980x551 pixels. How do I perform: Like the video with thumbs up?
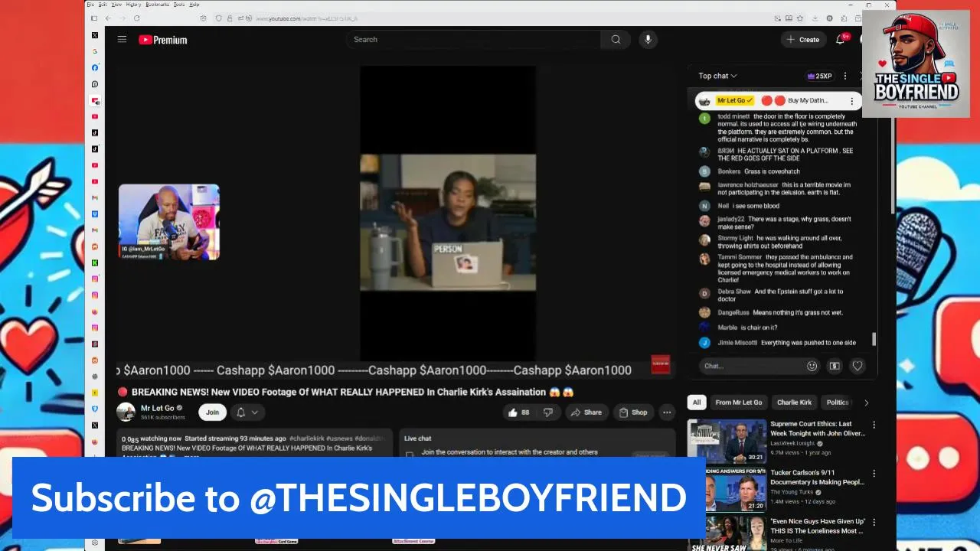518,412
